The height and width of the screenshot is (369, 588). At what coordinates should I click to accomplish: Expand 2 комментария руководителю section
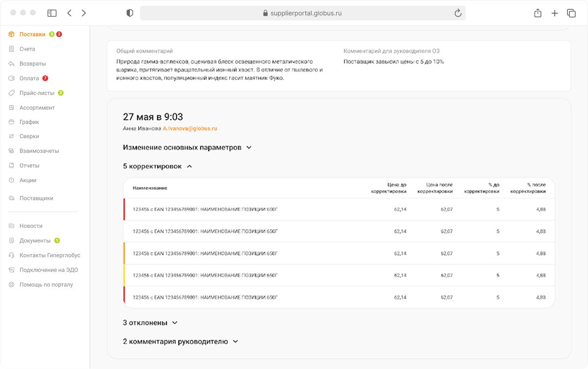235,342
